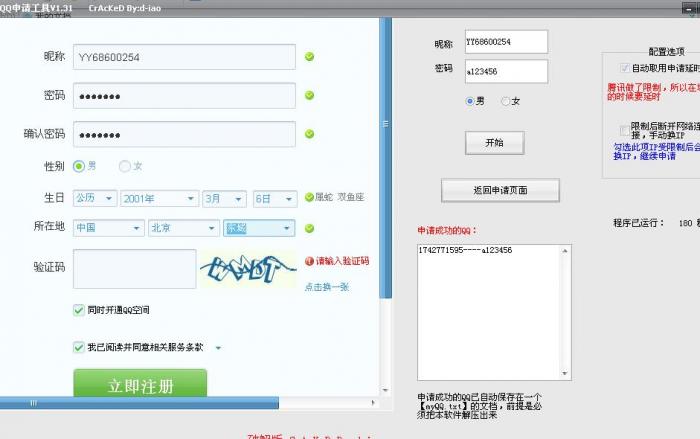Screen dimensions: 700x439
Task: Toggle the 限制后断开网络连接 checkbox
Action: [x=625, y=130]
